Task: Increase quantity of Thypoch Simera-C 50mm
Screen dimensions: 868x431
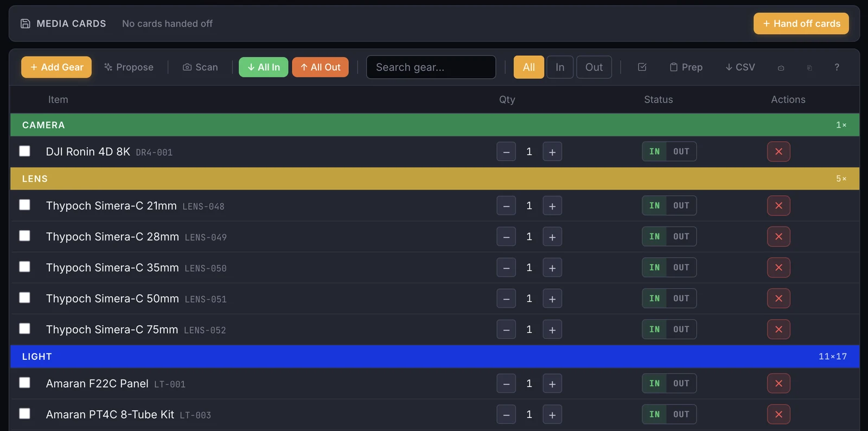Action: click(x=552, y=299)
